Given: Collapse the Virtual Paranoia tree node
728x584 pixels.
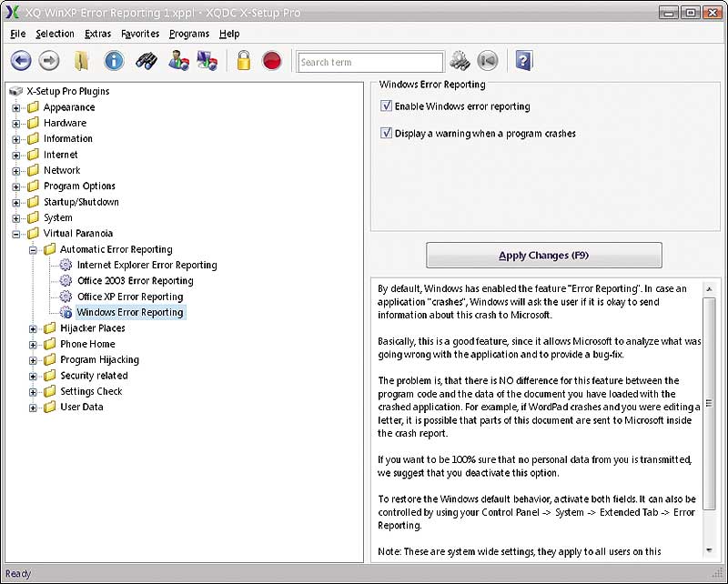Looking at the screenshot, I should click(x=15, y=234).
